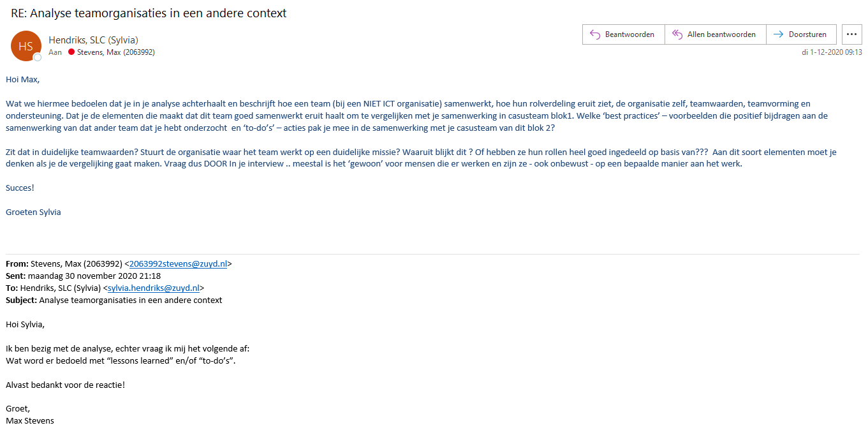Image resolution: width=868 pixels, height=444 pixels.
Task: Open recipient Stevens, Max (2063992) contact
Action: pyautogui.click(x=116, y=52)
